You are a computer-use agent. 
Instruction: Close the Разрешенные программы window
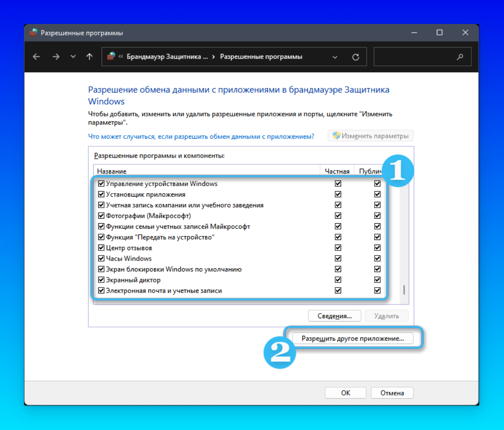point(465,33)
